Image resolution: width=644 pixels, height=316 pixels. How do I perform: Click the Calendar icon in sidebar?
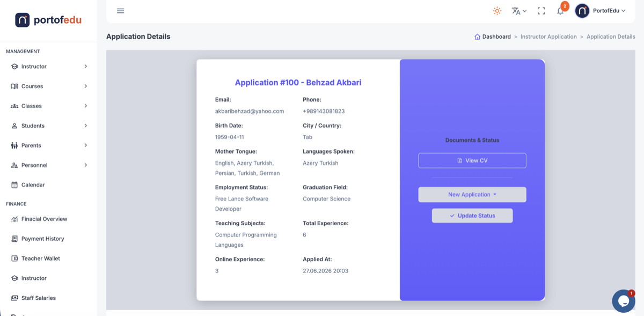pyautogui.click(x=14, y=185)
